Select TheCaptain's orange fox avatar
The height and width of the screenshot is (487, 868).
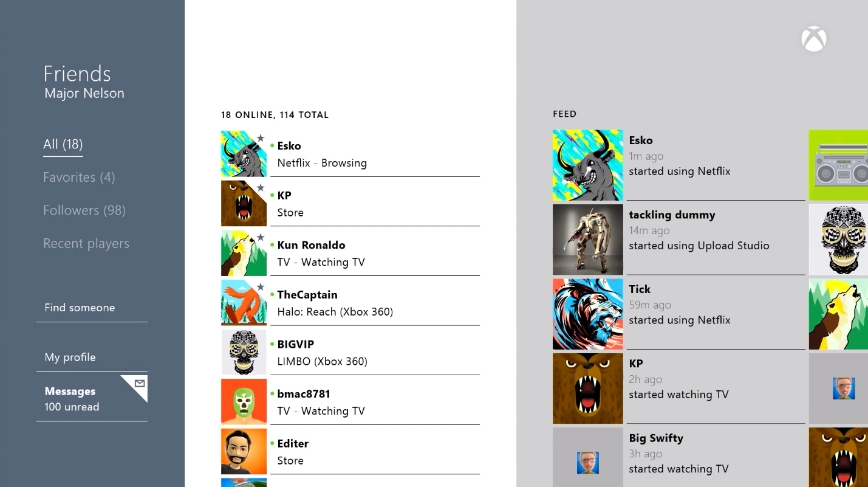[244, 303]
